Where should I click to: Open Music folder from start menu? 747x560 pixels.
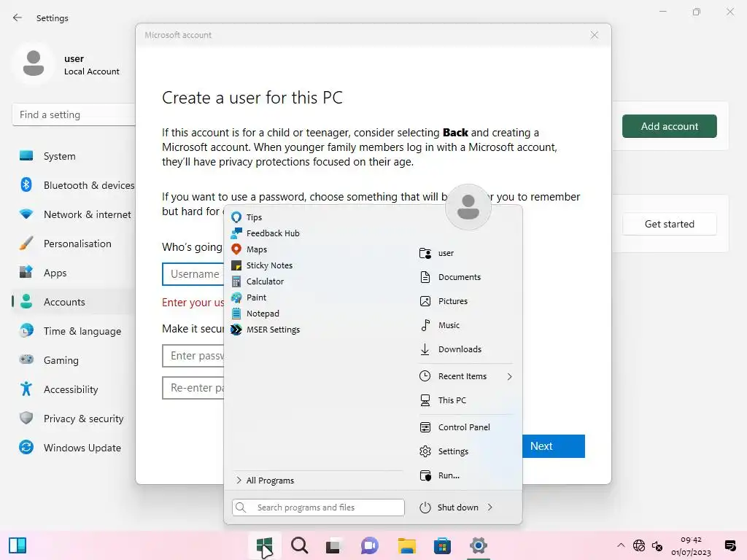click(439, 325)
